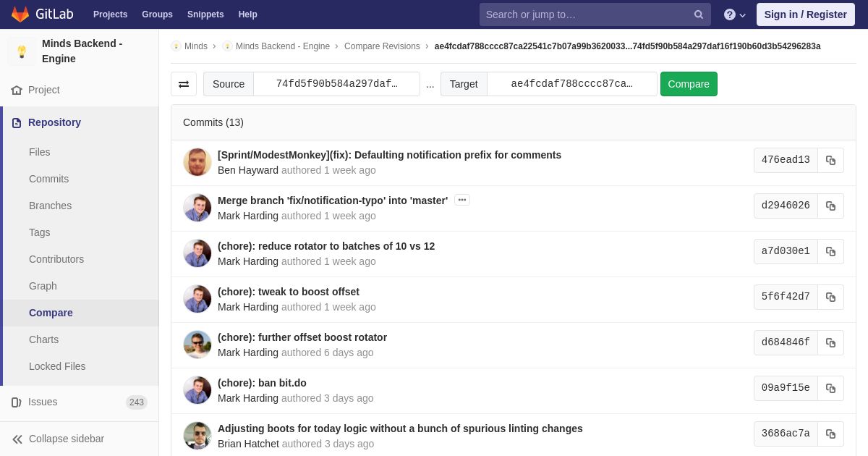Go to Files in the sidebar

pyautogui.click(x=39, y=152)
